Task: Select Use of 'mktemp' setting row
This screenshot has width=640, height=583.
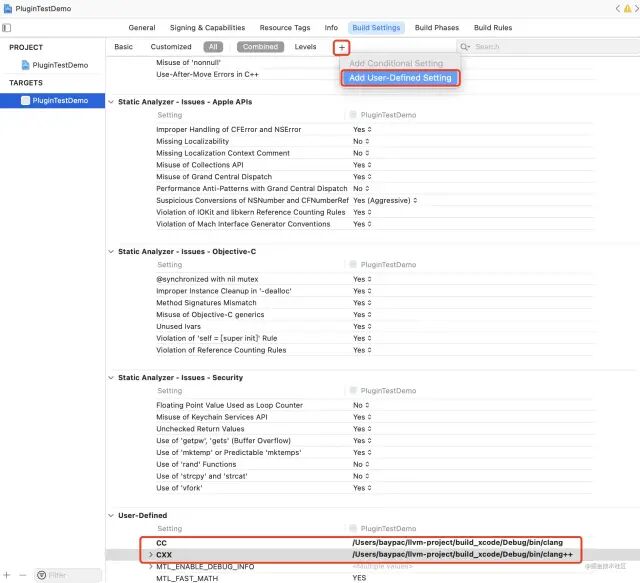Action: click(229, 453)
